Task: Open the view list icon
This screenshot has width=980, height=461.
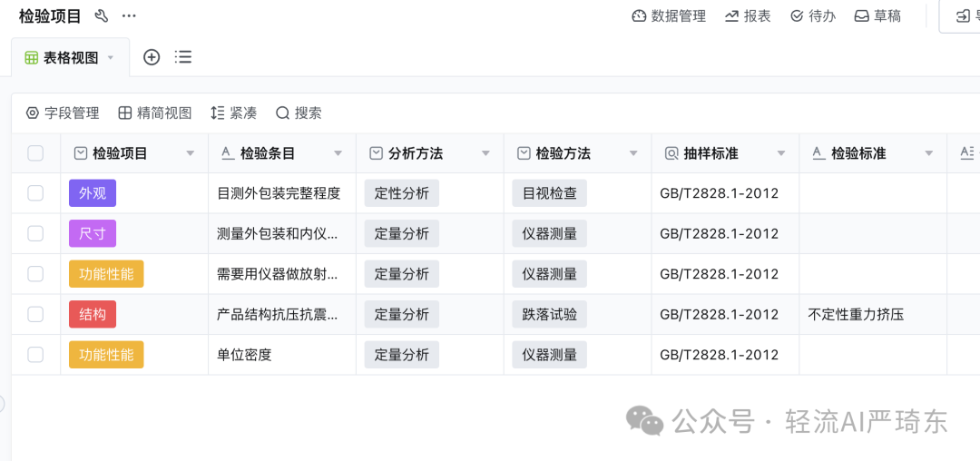Action: 183,57
